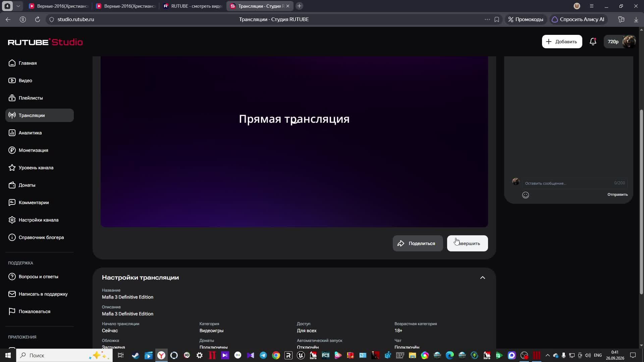Click Отправить to send chat message

click(617, 194)
